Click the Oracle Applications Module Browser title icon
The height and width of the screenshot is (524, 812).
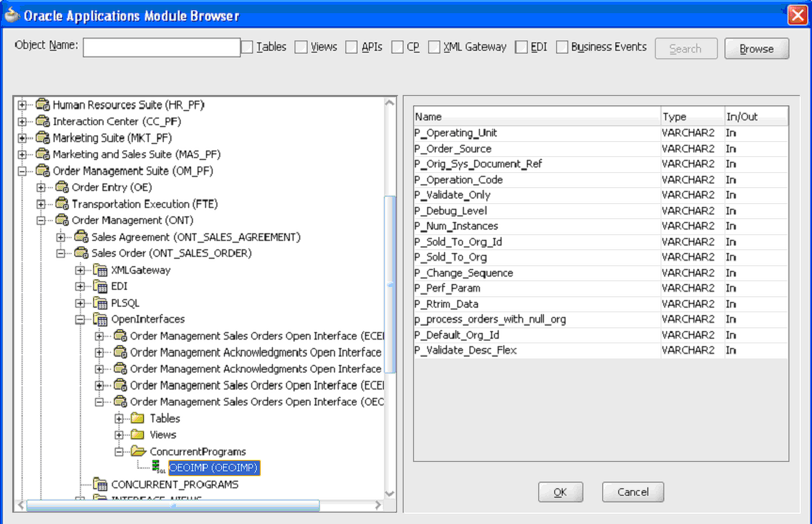tap(12, 15)
